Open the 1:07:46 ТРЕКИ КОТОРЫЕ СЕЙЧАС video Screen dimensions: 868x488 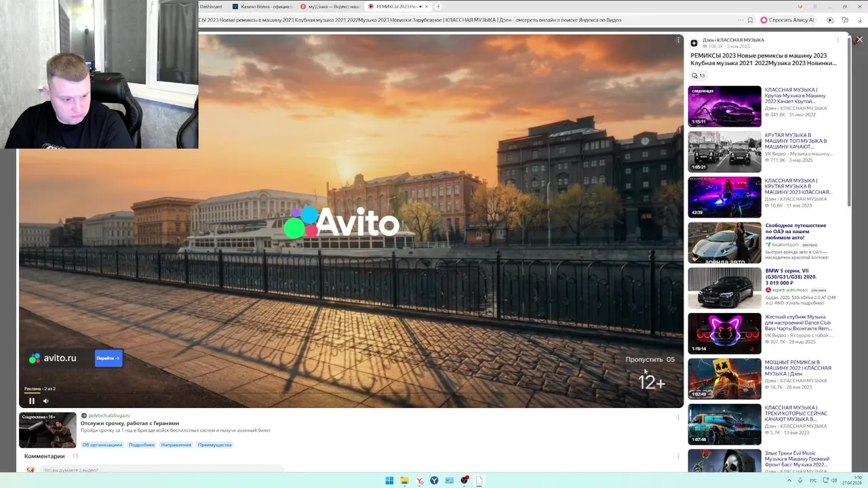724,424
